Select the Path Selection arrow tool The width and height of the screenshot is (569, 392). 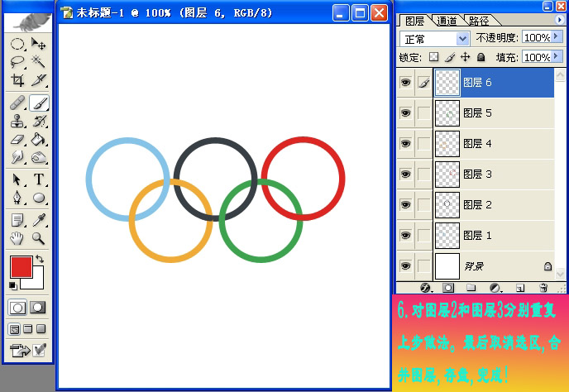coord(17,179)
